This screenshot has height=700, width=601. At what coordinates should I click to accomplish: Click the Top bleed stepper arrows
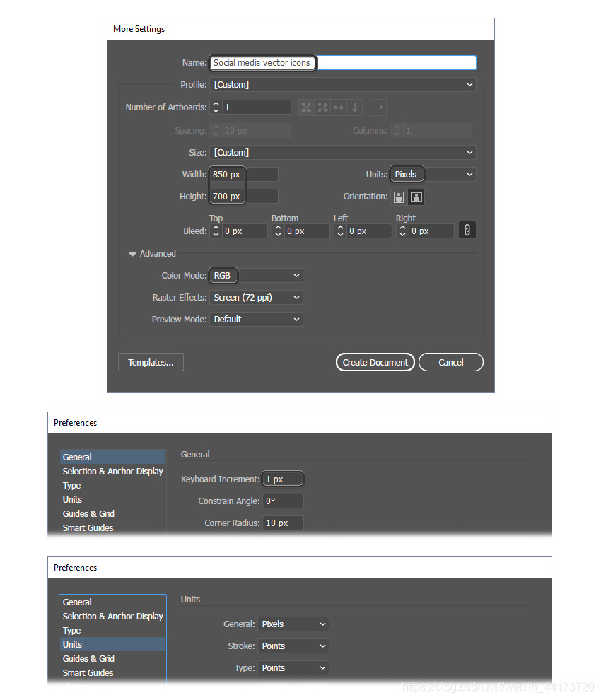click(216, 231)
